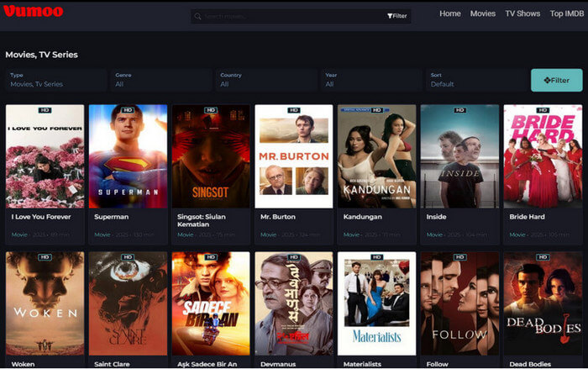Click the HD badge on Dead Bodies poster
588x369 pixels.
point(543,257)
